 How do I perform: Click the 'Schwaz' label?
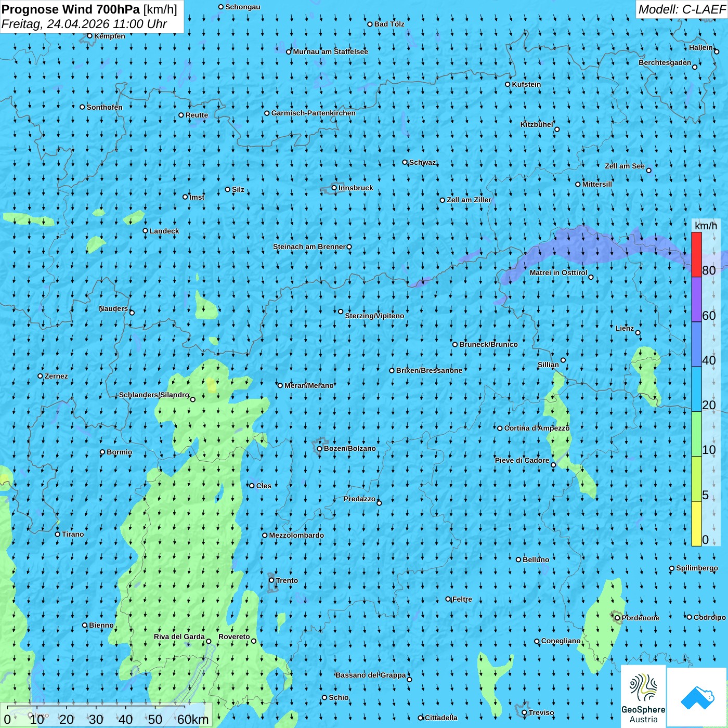pyautogui.click(x=422, y=162)
